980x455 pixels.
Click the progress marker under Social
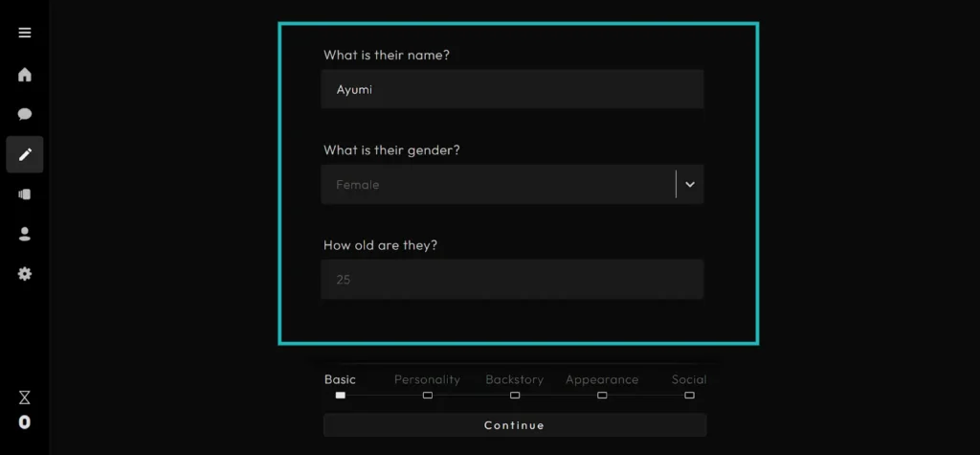[689, 395]
